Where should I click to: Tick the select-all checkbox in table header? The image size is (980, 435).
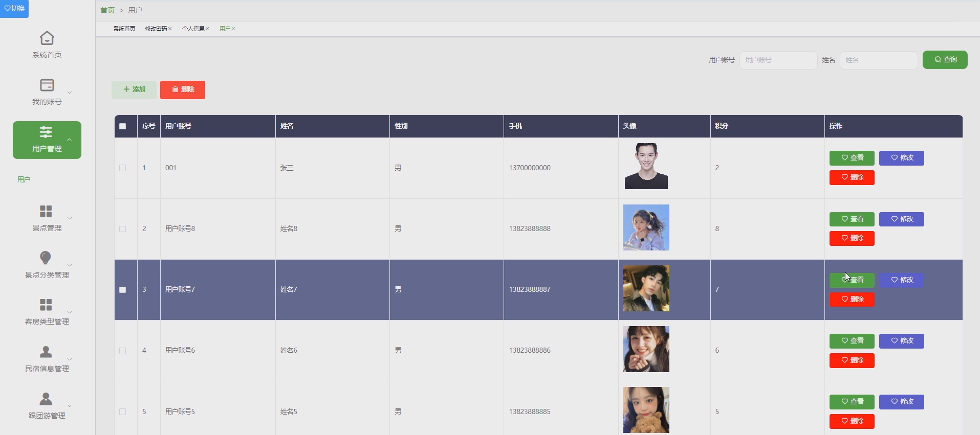(x=122, y=126)
